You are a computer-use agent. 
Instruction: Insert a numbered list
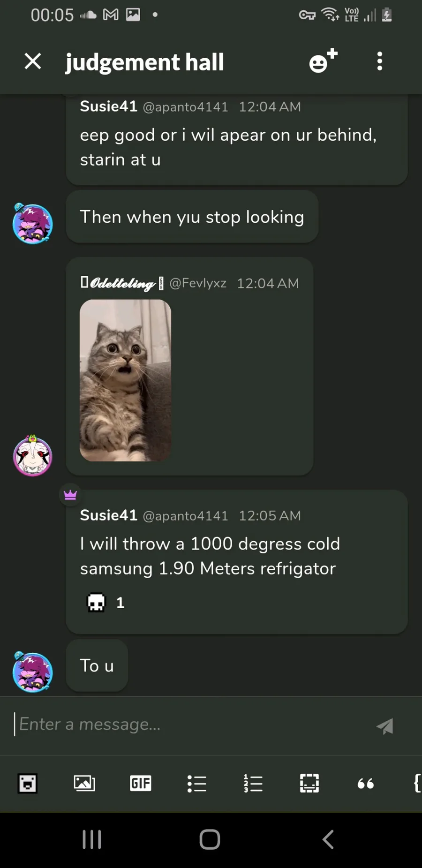253,784
